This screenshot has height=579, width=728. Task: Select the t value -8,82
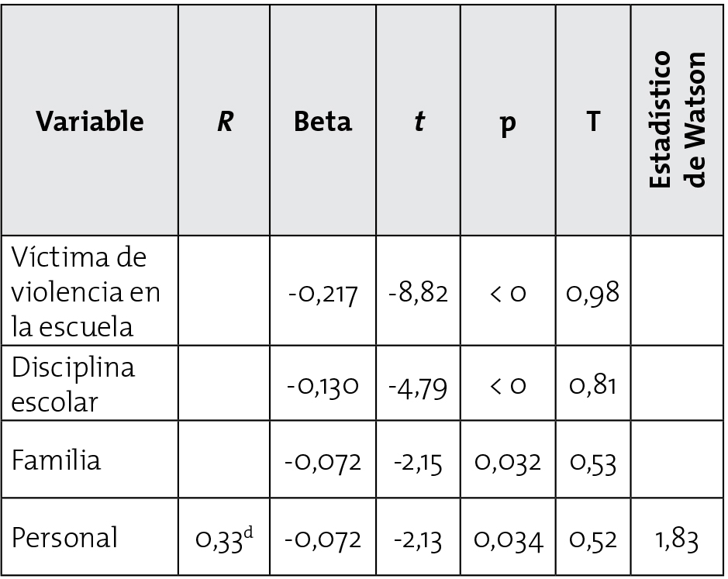pyautogui.click(x=419, y=294)
